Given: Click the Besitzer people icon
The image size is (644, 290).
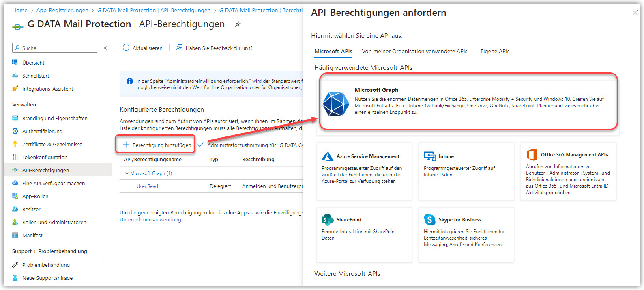Looking at the screenshot, I should coord(15,209).
